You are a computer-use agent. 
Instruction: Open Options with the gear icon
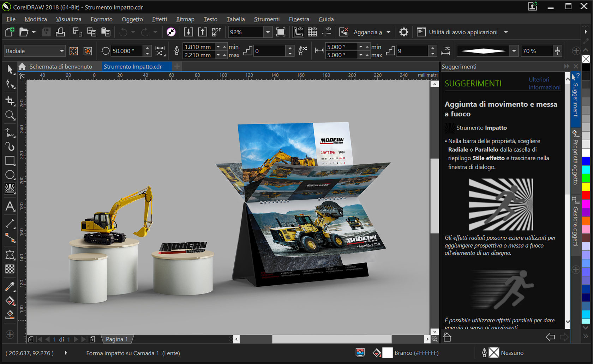[404, 32]
